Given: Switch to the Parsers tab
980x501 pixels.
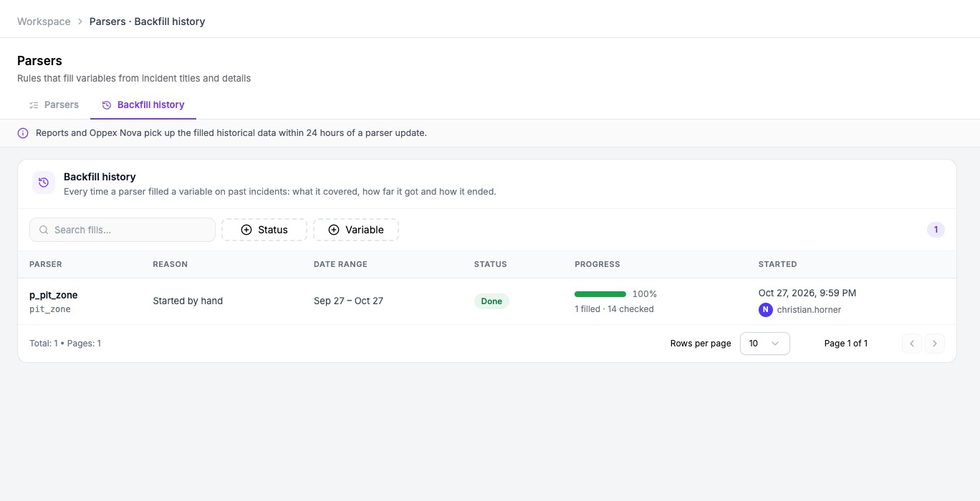Looking at the screenshot, I should click(x=54, y=104).
